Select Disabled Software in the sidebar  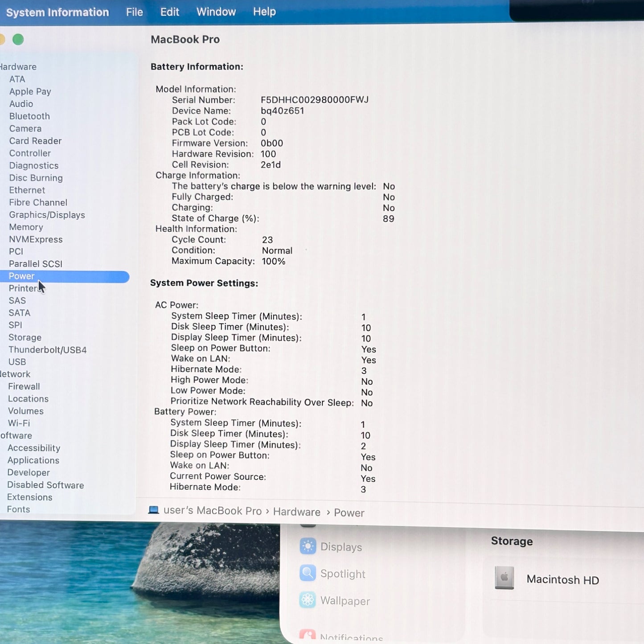45,485
